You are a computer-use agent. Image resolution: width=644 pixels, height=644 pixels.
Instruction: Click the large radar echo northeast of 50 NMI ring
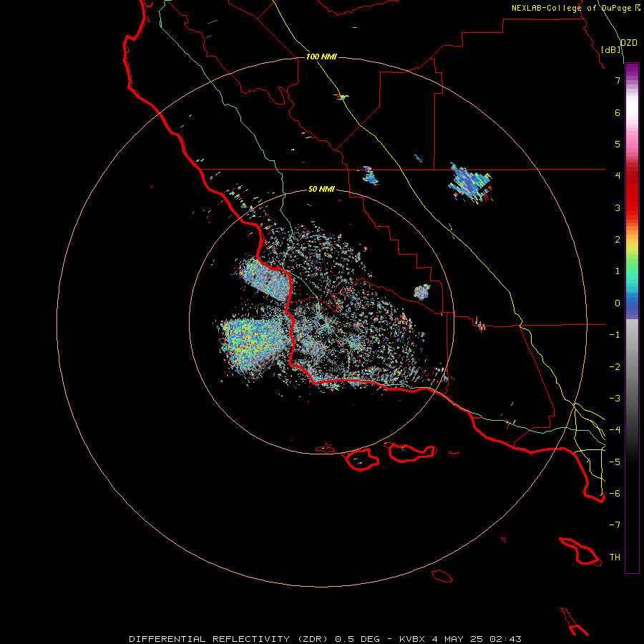click(470, 182)
